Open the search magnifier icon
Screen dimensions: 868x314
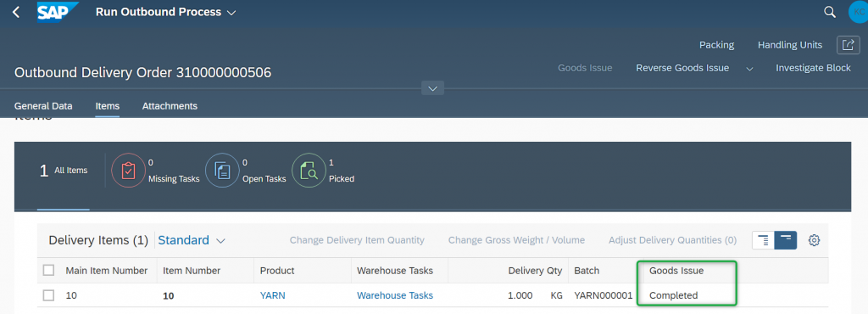tap(829, 12)
